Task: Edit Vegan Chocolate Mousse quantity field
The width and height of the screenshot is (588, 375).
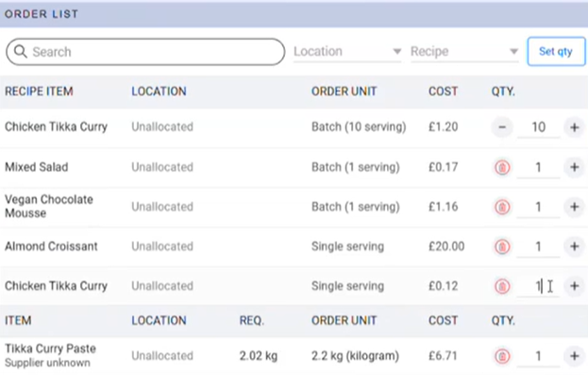Action: pos(539,207)
